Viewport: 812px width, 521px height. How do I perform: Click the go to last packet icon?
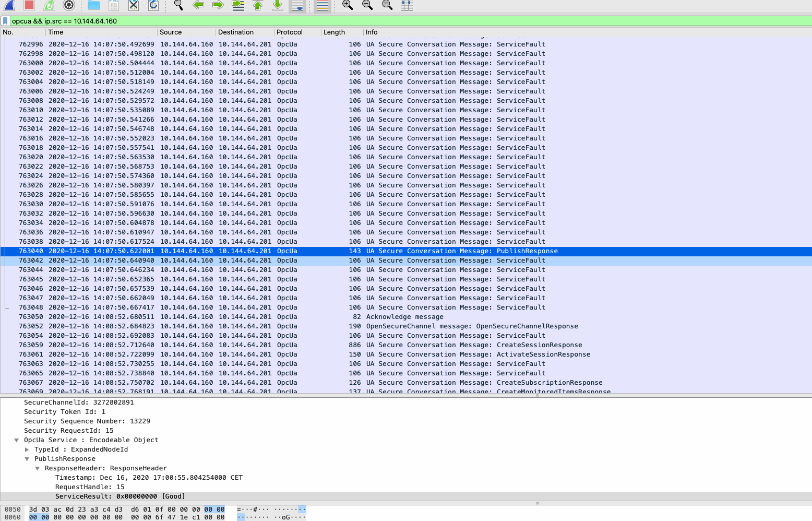click(x=277, y=6)
